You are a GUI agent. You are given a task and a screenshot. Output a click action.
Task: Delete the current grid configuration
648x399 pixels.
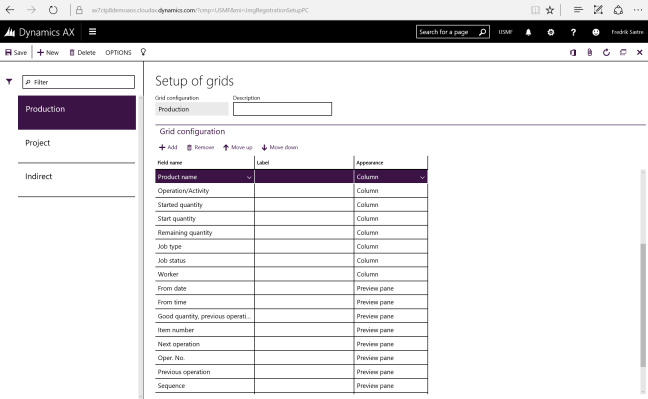point(82,53)
